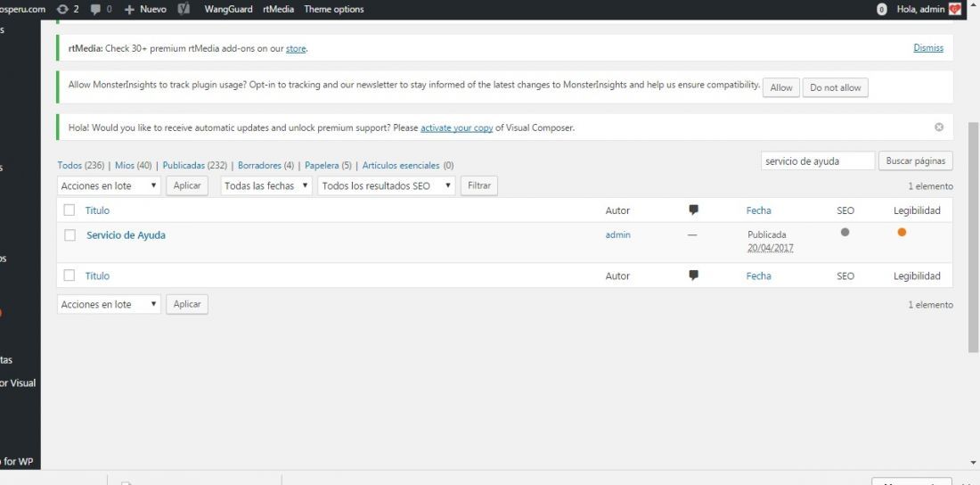The image size is (980, 485).
Task: Click the gray SEO score dot
Action: [845, 232]
